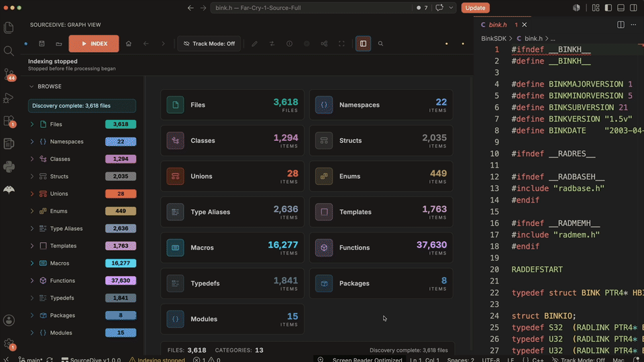Click the cyan 16,277 badge beside Macros
Viewport: 644px width, 362px height.
coord(121,263)
